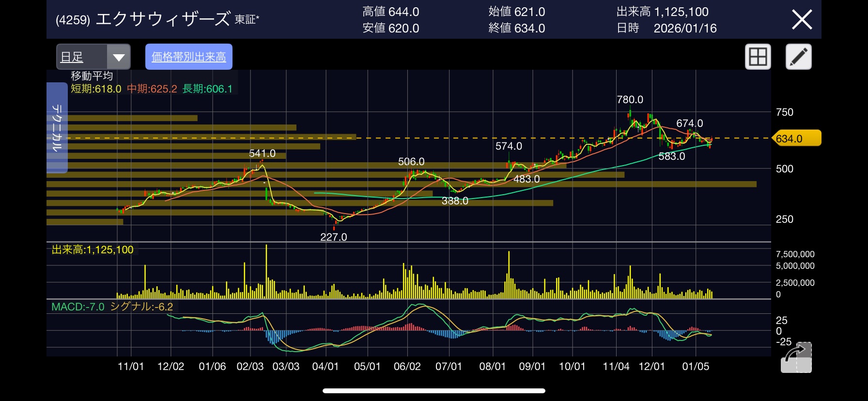Open the テクニカル side panel tab
This screenshot has width=868, height=401.
57,128
